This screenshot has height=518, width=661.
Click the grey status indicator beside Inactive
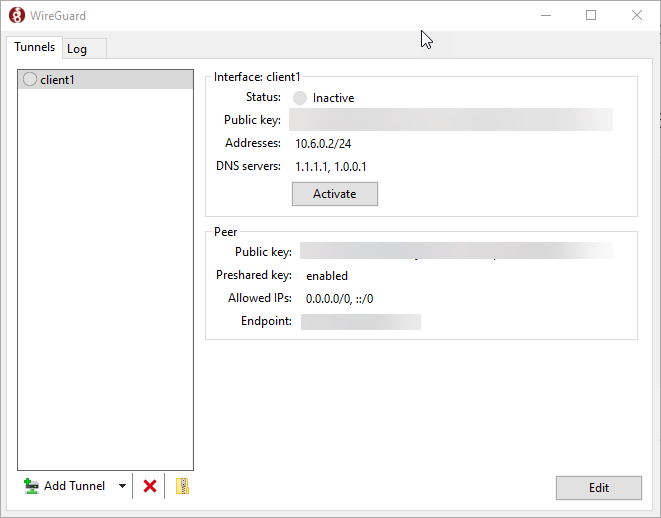[300, 98]
